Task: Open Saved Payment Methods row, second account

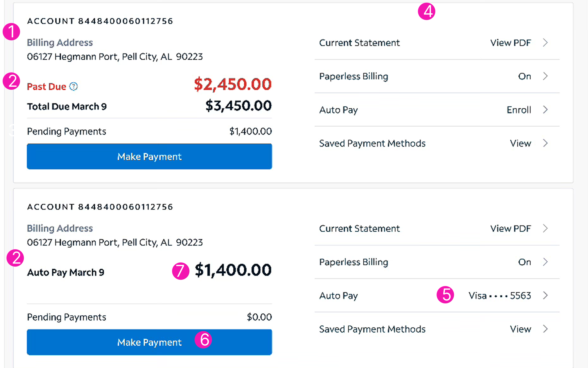Action: click(437, 329)
